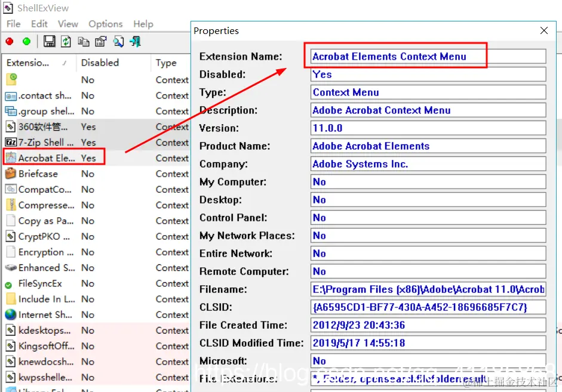This screenshot has width=562, height=392.
Task: Click the Enhanced Storage drive icon
Action: point(11,268)
